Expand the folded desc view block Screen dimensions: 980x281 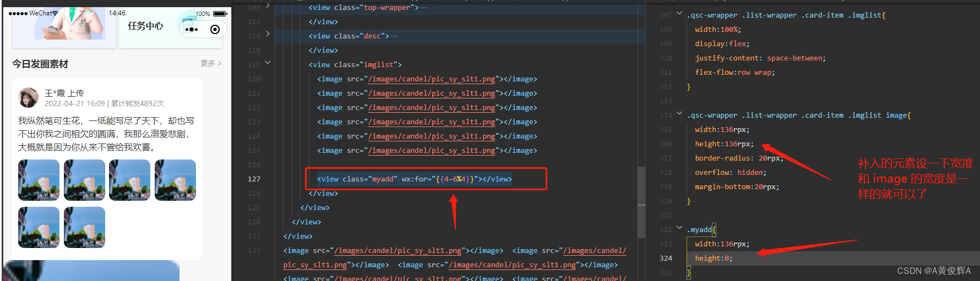(268, 34)
